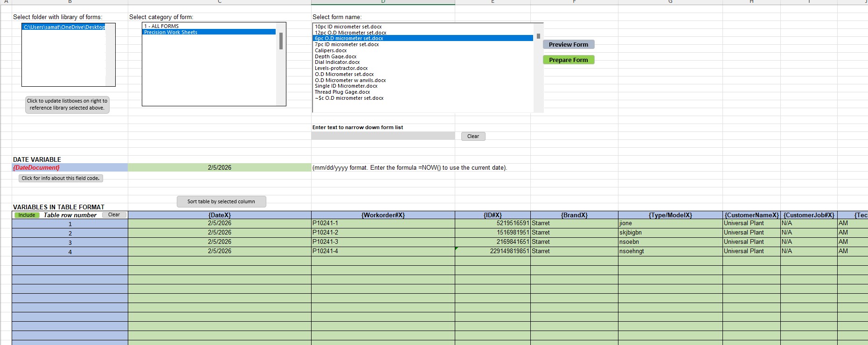Click the green Include button in table header

pyautogui.click(x=27, y=215)
